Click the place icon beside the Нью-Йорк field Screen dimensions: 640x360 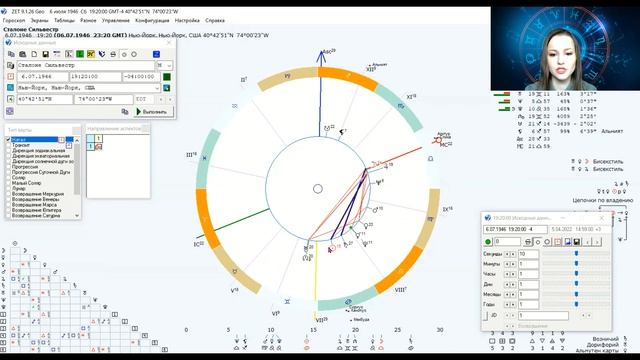click(x=10, y=88)
